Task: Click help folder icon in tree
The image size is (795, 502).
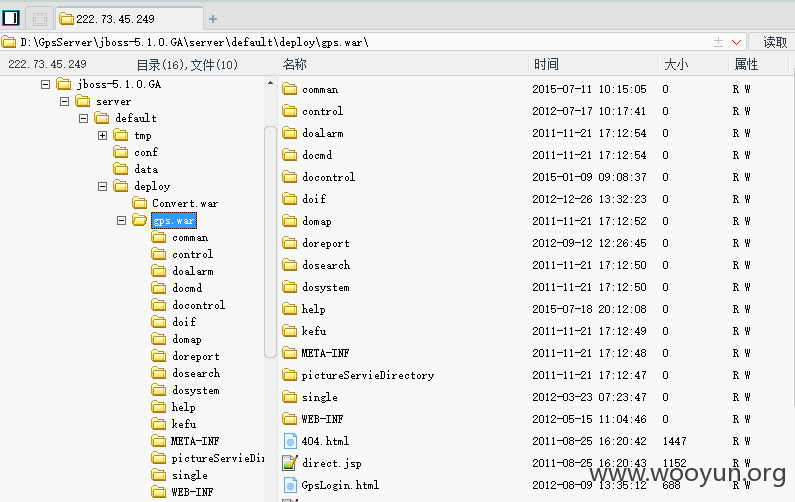Action: coord(159,407)
